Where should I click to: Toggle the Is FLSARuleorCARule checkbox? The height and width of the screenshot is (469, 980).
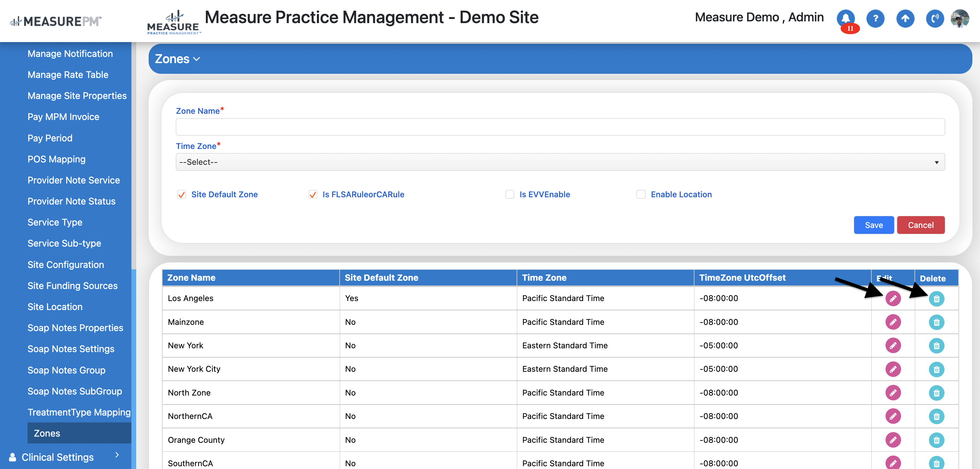[x=313, y=195]
